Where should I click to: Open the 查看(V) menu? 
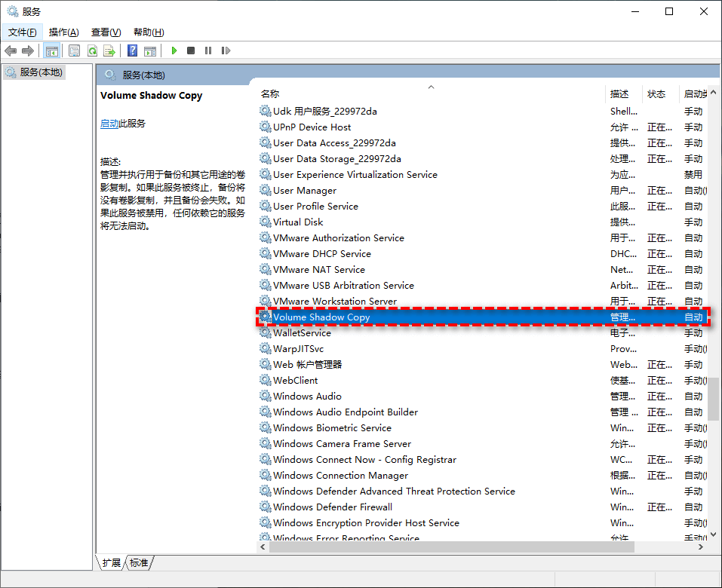[x=106, y=32]
